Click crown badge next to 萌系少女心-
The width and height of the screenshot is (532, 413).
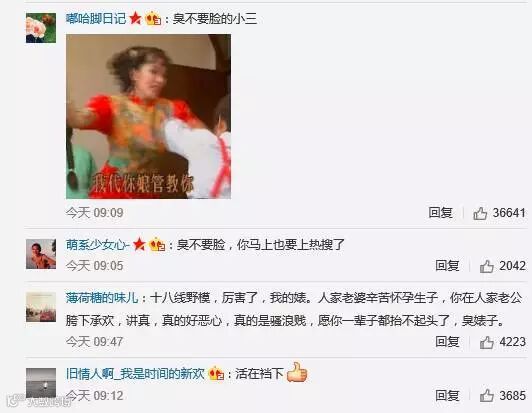coord(157,244)
